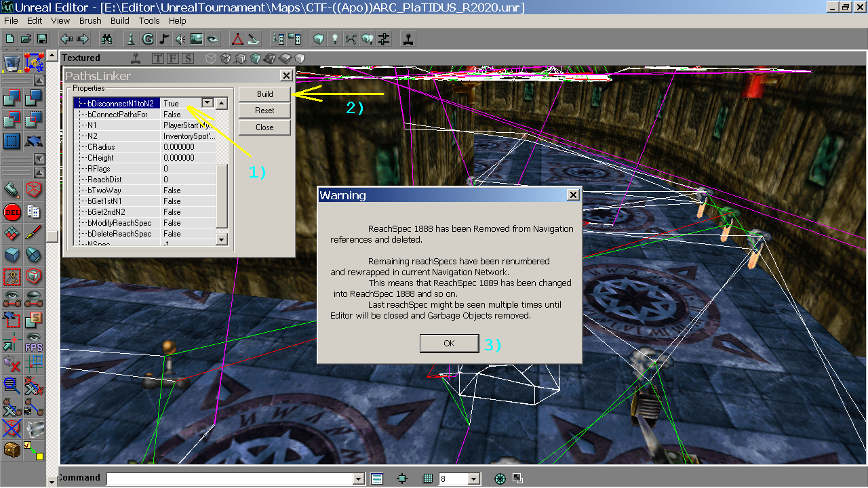Screen dimensions: 868x488
Task: Select the bTwoWay property row
Action: tap(144, 190)
